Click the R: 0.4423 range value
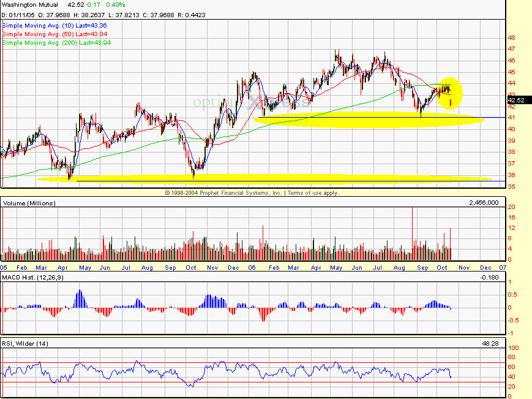The width and height of the screenshot is (532, 399). 192,15
